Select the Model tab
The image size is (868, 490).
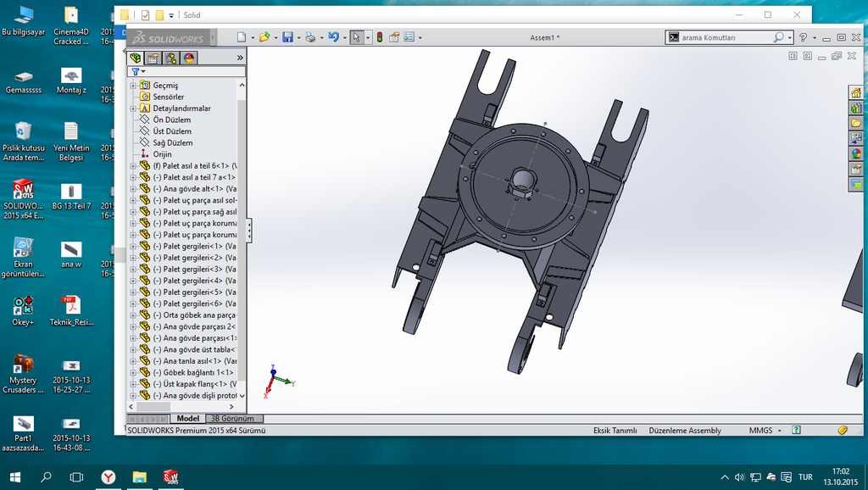187,419
